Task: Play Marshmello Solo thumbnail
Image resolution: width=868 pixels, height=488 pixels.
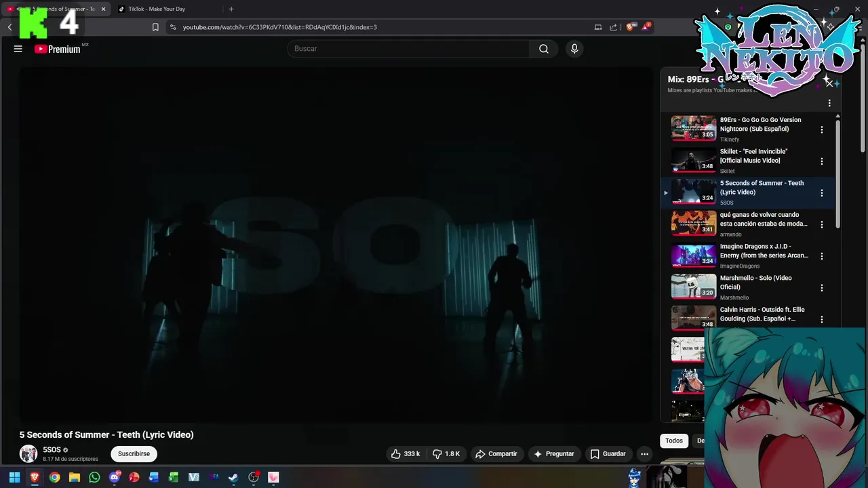Action: pyautogui.click(x=694, y=286)
